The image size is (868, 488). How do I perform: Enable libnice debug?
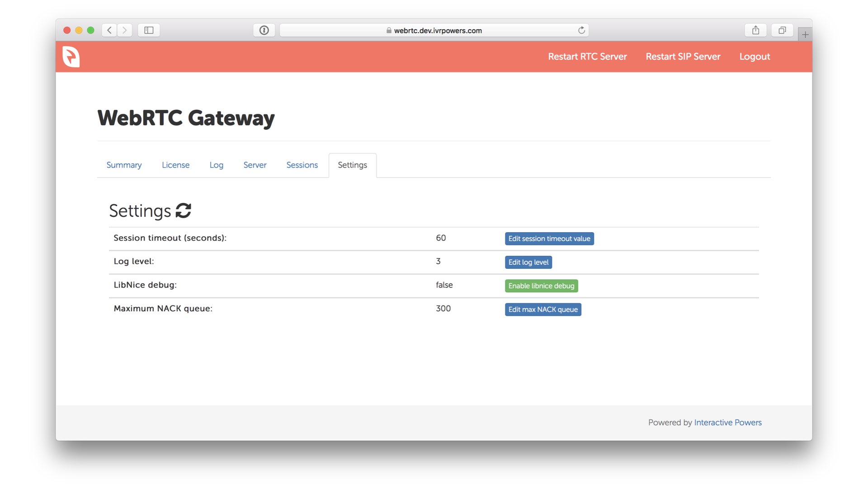(541, 286)
